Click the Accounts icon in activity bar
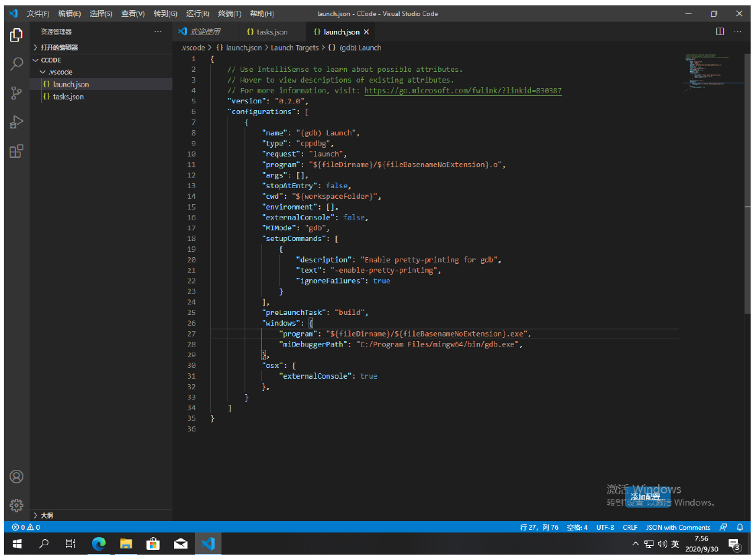The image size is (756, 560). tap(16, 477)
